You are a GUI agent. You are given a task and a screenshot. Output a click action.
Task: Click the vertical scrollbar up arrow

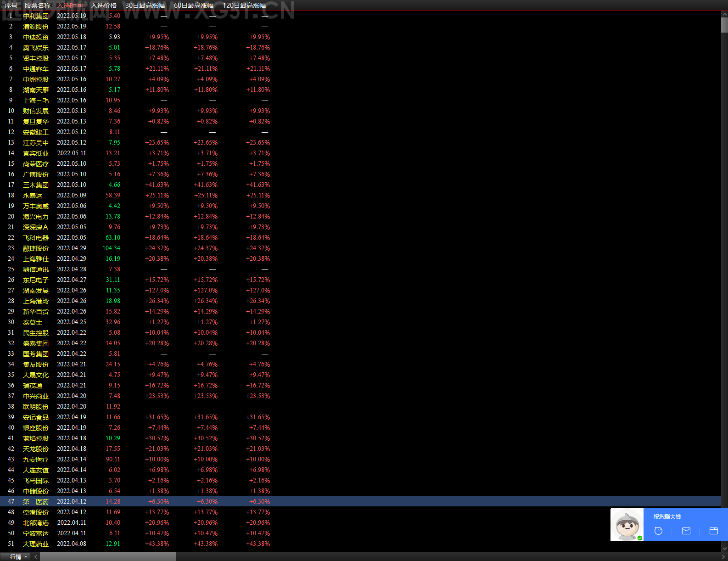coord(724,15)
